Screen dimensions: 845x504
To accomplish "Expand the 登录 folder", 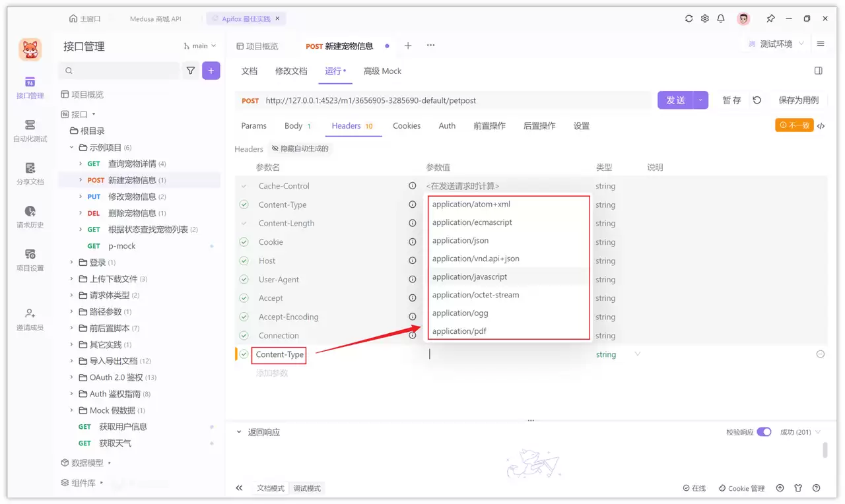I will pos(72,263).
